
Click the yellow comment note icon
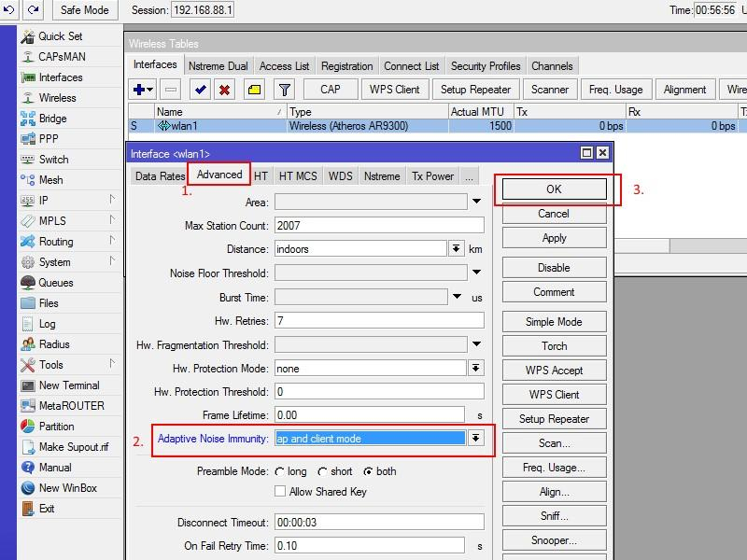pyautogui.click(x=254, y=90)
